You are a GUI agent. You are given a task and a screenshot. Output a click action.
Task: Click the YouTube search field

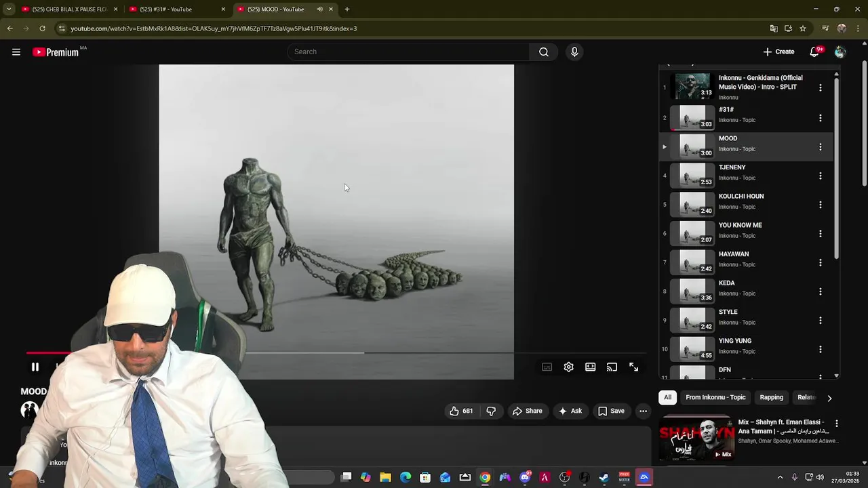point(409,52)
